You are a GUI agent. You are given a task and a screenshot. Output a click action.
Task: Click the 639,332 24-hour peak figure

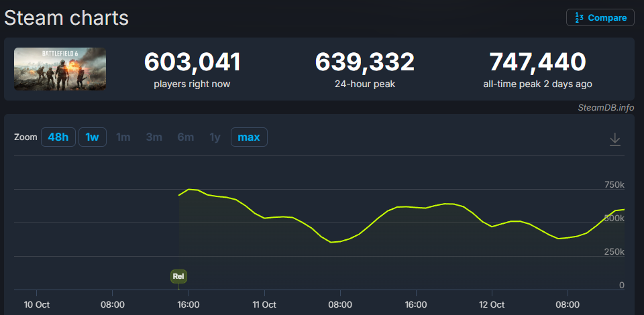point(365,62)
